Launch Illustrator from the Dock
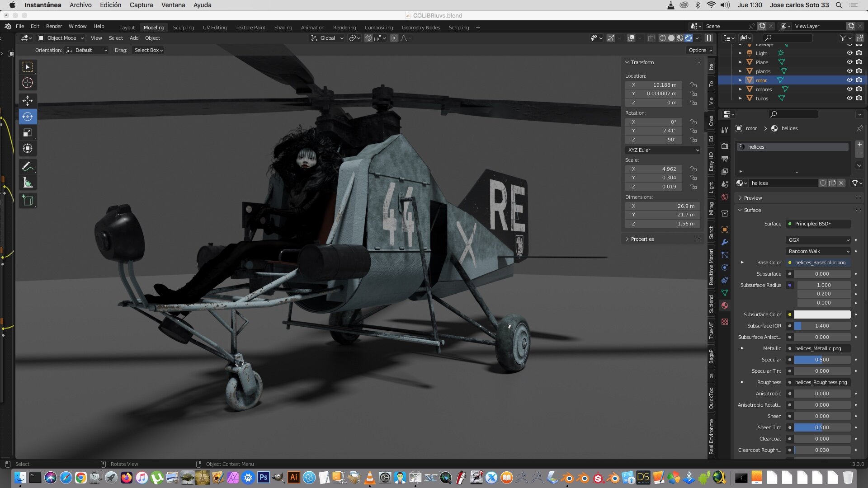The width and height of the screenshot is (868, 488). coord(293,477)
